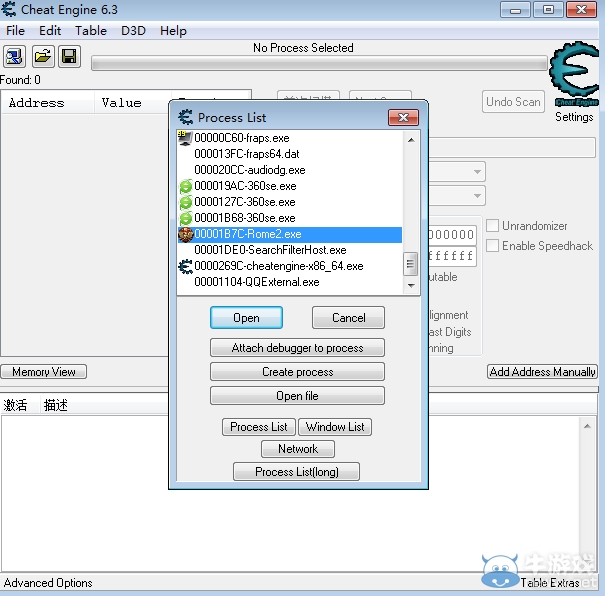Click the Value column header
Viewport: 605px width, 596px height.
tap(131, 103)
